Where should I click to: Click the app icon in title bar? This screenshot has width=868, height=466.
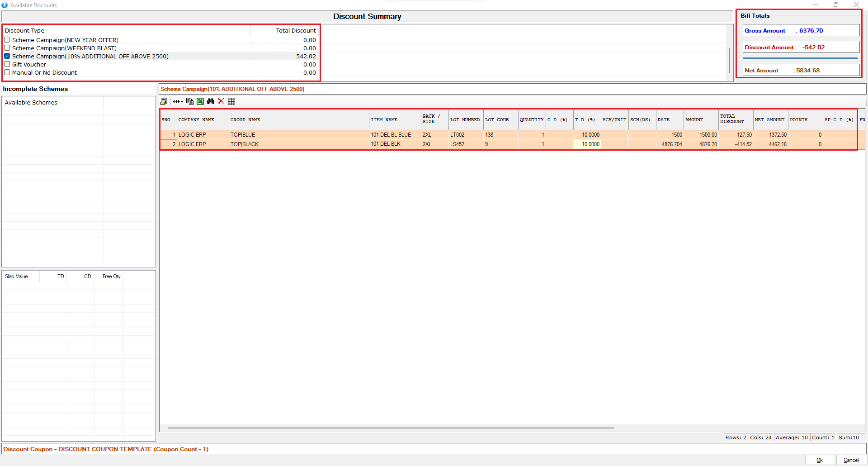click(x=5, y=5)
